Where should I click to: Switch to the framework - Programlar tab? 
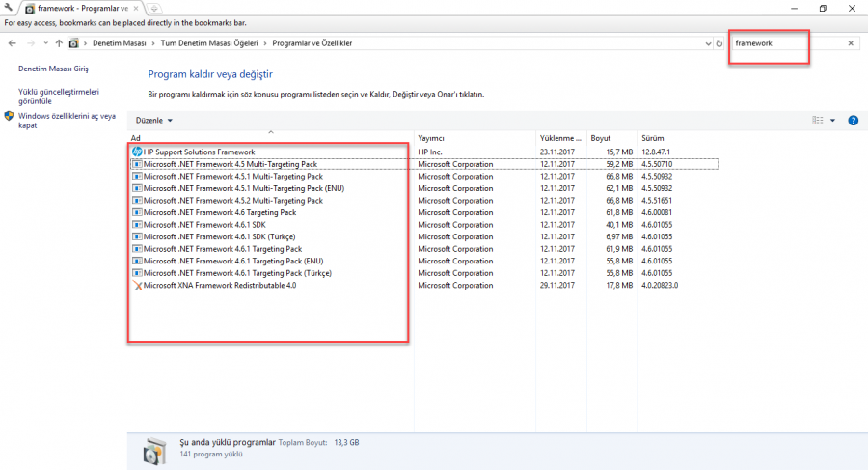point(82,9)
